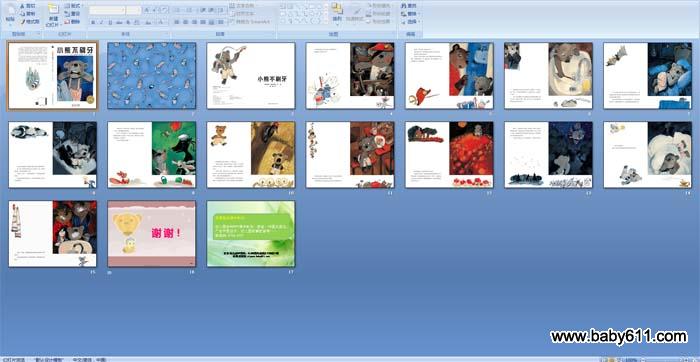
Task: Open the Clipboard group dialog launcher
Action: click(x=39, y=33)
